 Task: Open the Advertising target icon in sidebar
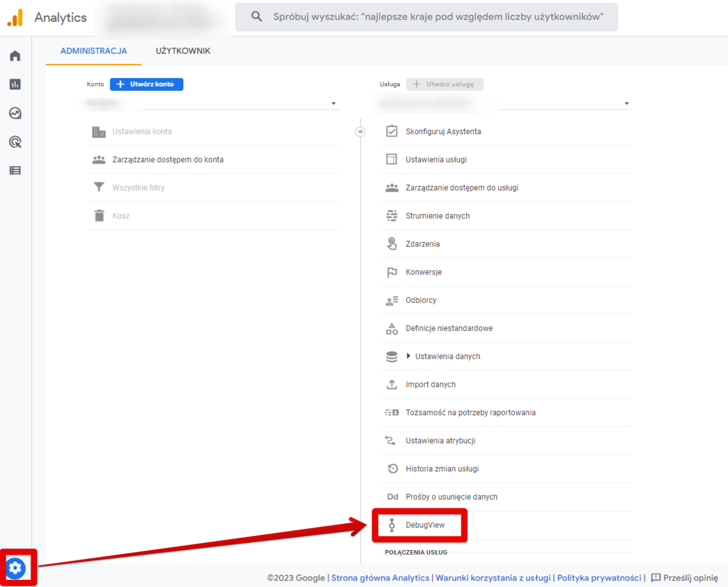click(x=15, y=142)
